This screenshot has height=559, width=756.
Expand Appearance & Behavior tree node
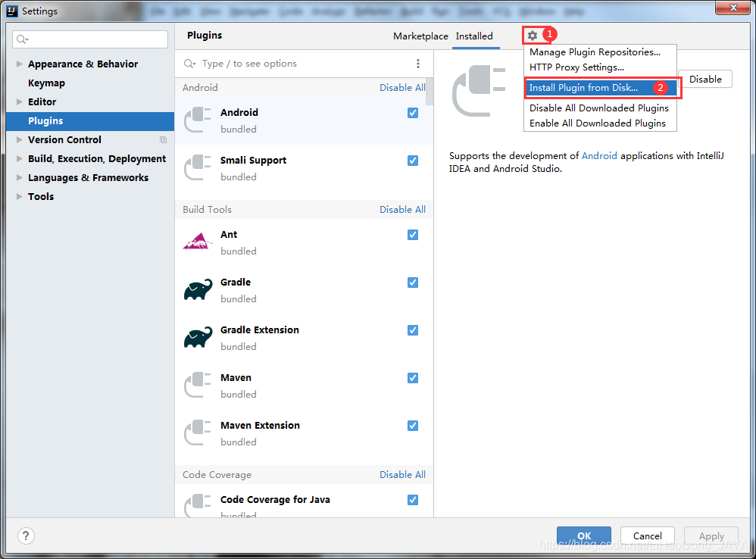pyautogui.click(x=19, y=64)
